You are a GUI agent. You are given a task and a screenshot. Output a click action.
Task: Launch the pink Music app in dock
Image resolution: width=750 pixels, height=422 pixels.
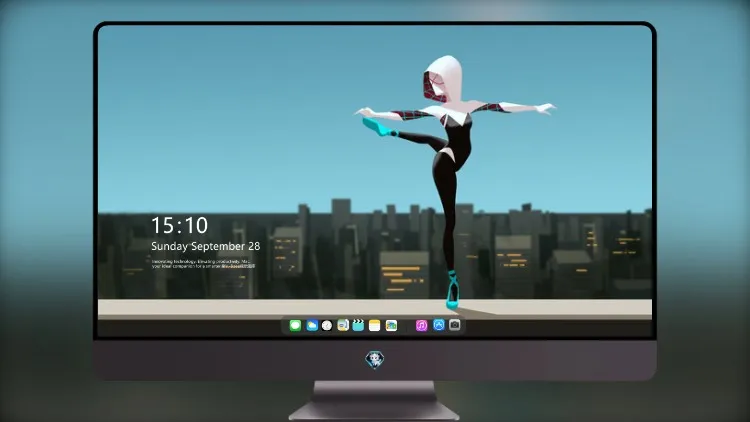[x=421, y=325]
